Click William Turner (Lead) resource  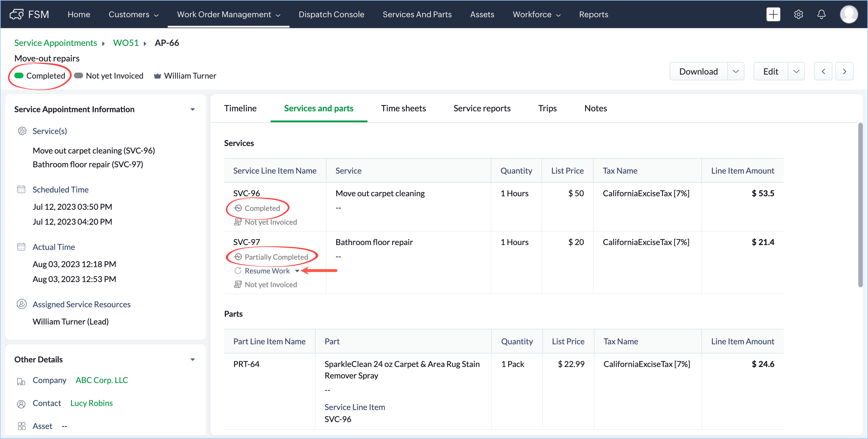71,321
